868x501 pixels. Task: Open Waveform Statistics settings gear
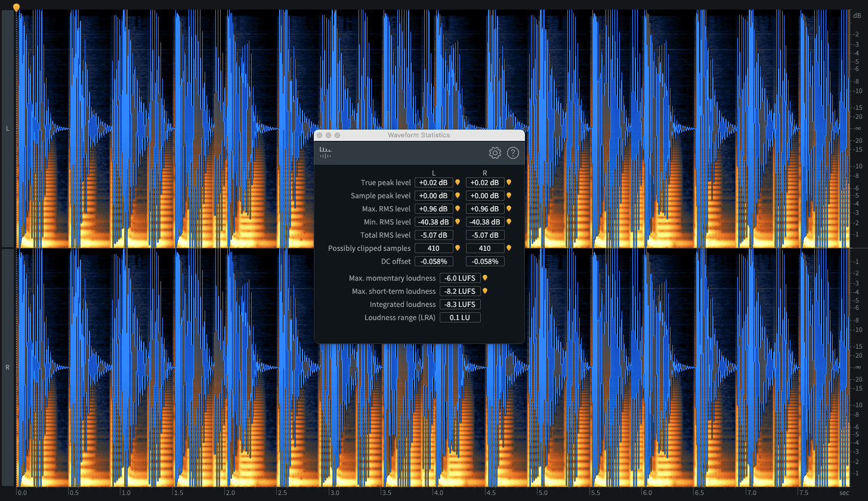[495, 153]
